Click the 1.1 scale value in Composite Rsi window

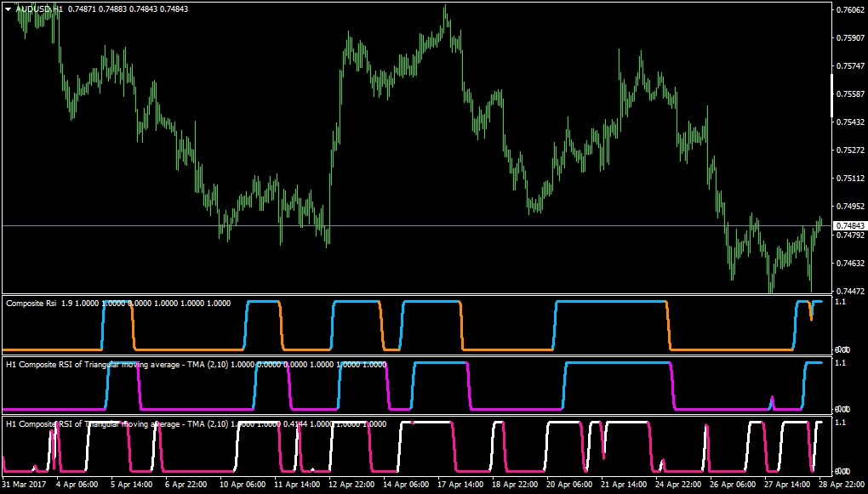coord(840,304)
